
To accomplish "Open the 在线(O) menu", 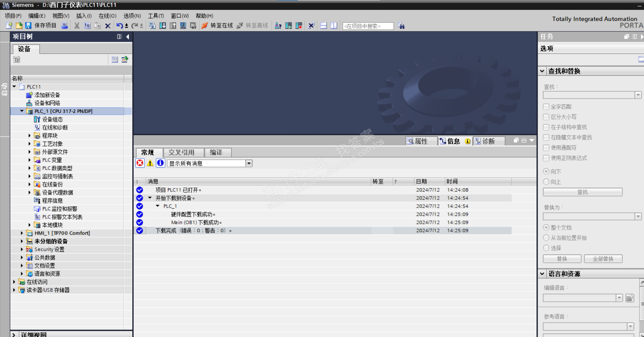I will pos(108,16).
